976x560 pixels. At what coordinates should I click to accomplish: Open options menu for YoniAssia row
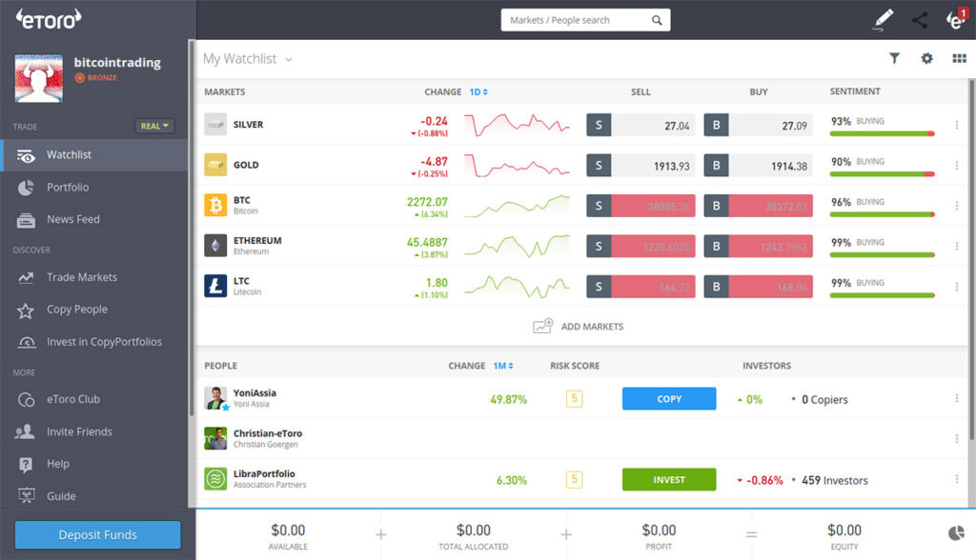tap(957, 398)
